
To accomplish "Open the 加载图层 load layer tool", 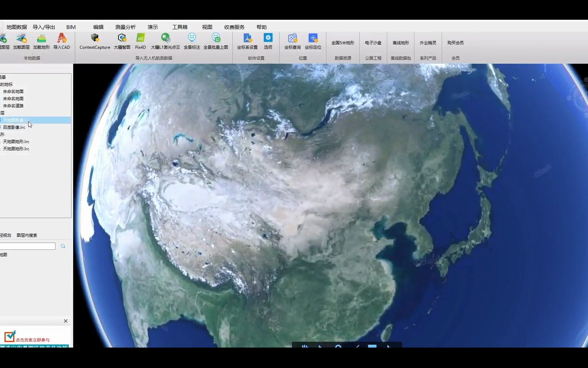I will [x=21, y=42].
